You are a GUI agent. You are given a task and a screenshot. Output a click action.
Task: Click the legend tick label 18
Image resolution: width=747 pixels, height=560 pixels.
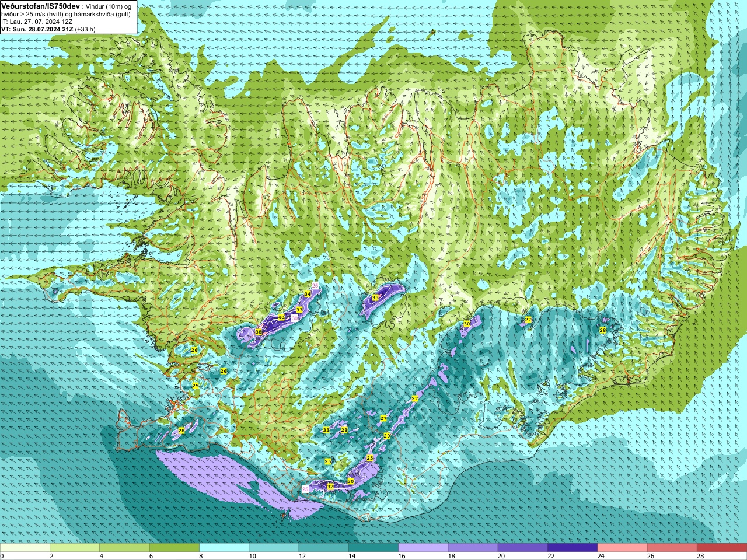point(452,556)
